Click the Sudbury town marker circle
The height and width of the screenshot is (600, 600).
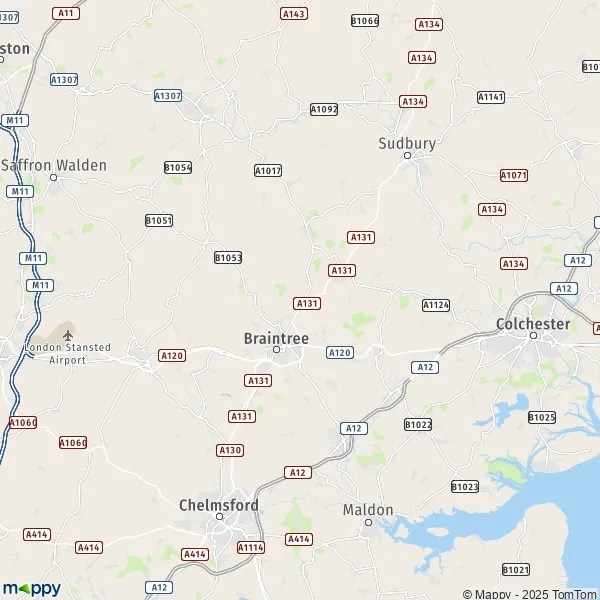pyautogui.click(x=408, y=156)
